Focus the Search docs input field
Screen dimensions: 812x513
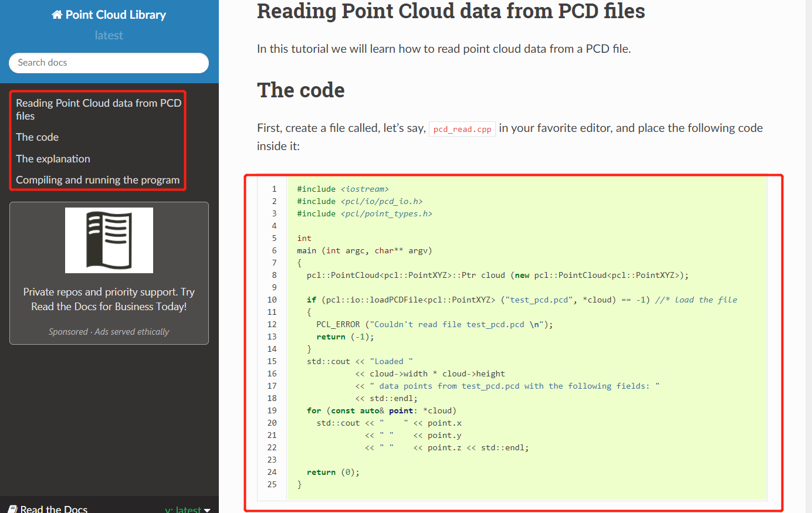(109, 63)
